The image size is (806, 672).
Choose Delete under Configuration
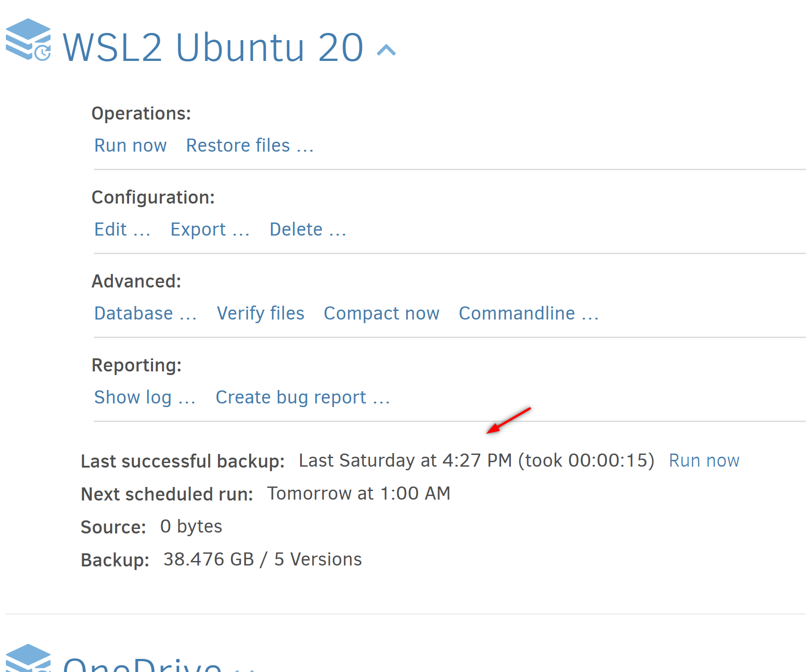(308, 230)
